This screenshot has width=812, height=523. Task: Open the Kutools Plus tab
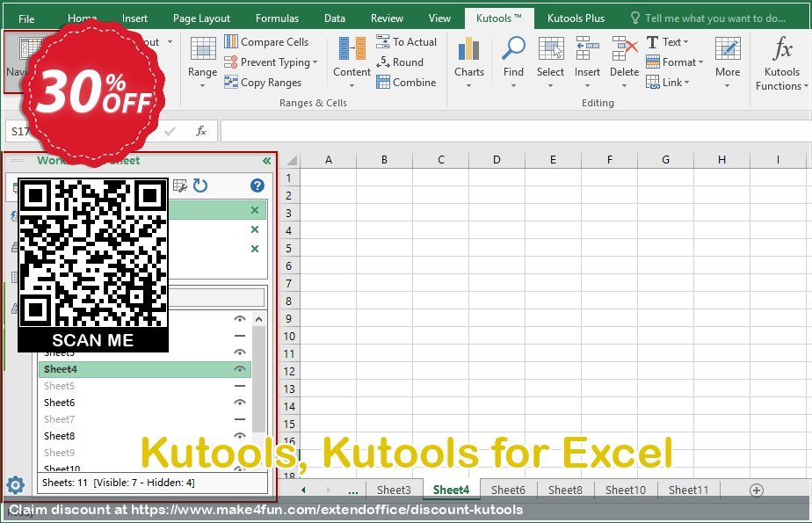pos(576,18)
